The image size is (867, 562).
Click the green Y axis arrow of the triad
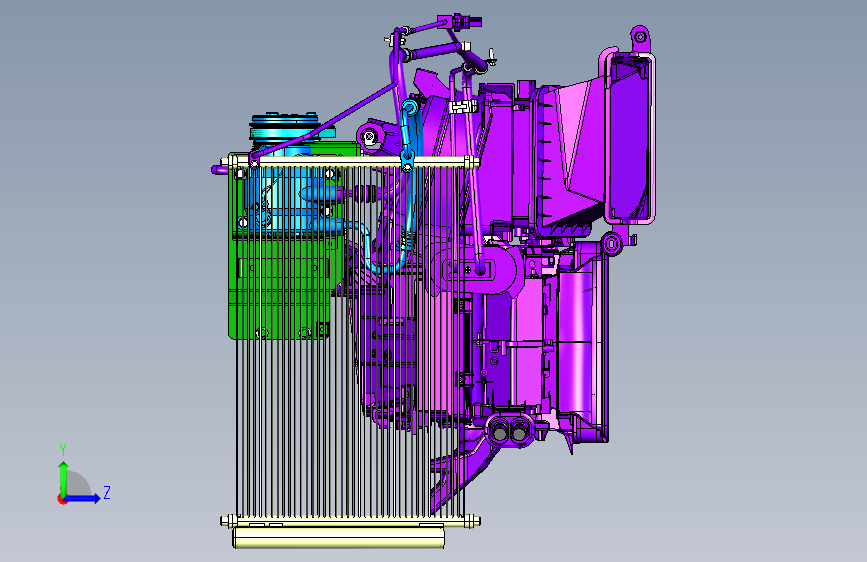(63, 478)
